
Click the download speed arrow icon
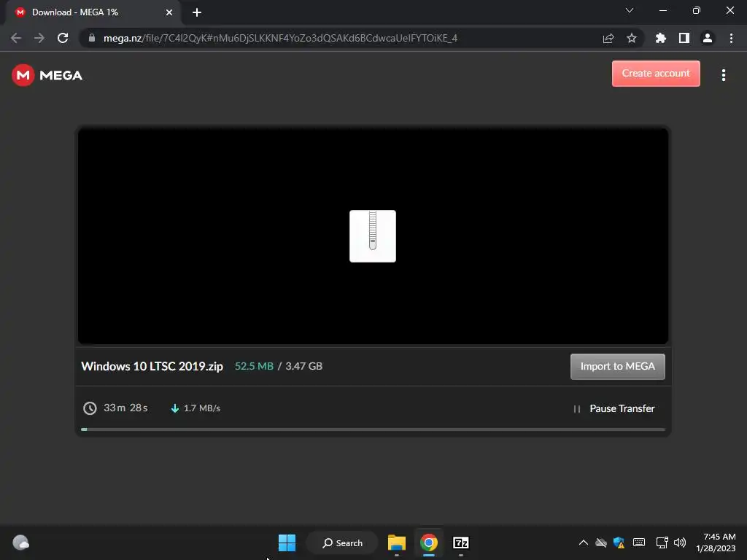tap(175, 408)
